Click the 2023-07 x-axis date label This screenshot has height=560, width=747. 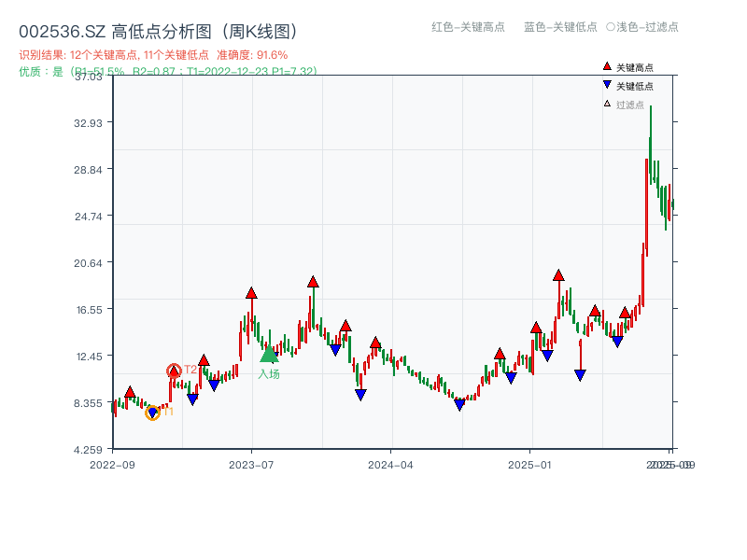251,465
